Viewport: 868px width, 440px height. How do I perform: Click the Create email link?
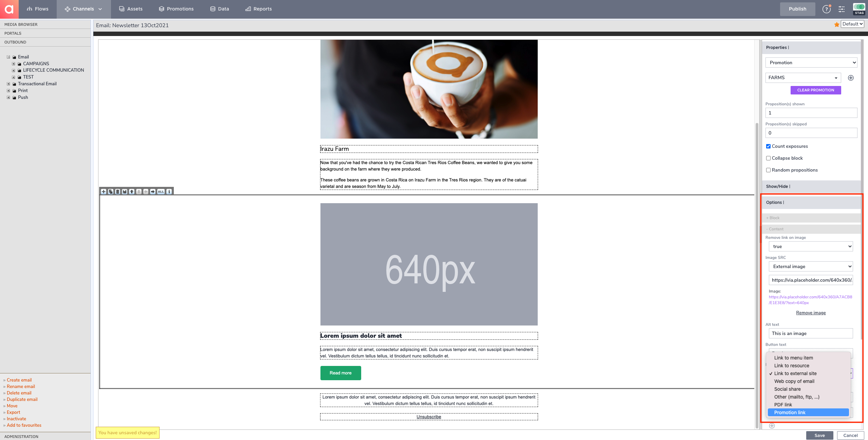[x=19, y=380]
